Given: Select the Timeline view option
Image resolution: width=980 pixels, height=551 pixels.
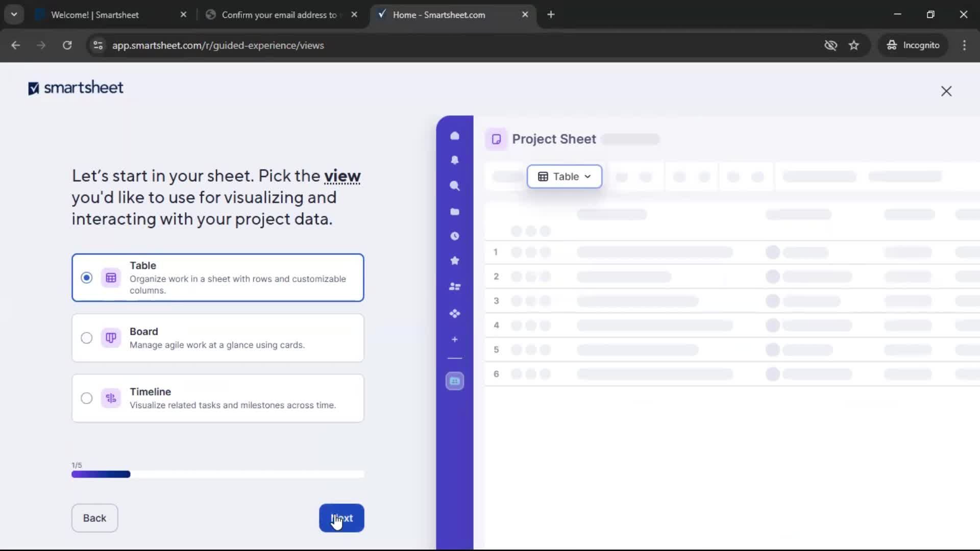Looking at the screenshot, I should pyautogui.click(x=86, y=398).
